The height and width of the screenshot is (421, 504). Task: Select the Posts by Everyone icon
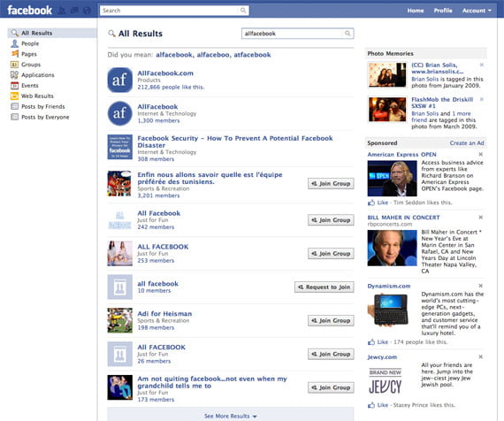tap(14, 117)
